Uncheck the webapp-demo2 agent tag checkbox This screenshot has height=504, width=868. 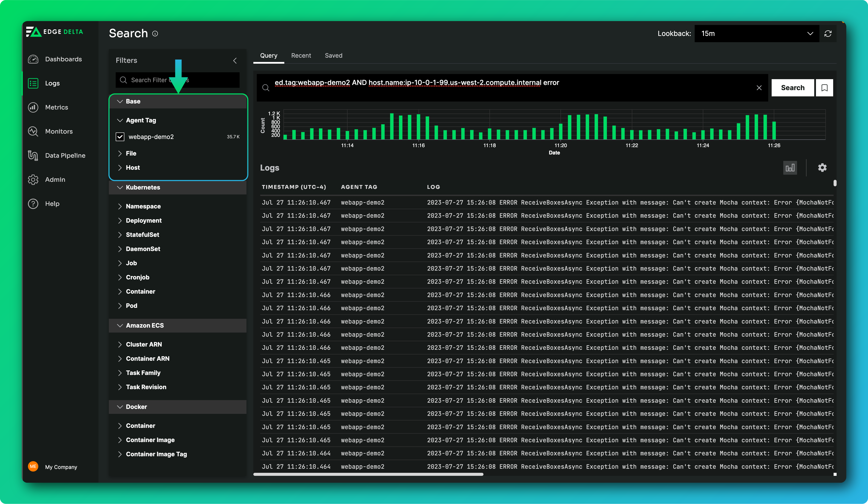(120, 137)
